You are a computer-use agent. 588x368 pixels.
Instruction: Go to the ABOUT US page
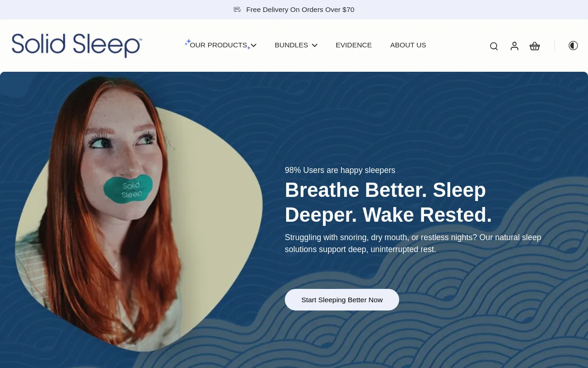tap(408, 45)
